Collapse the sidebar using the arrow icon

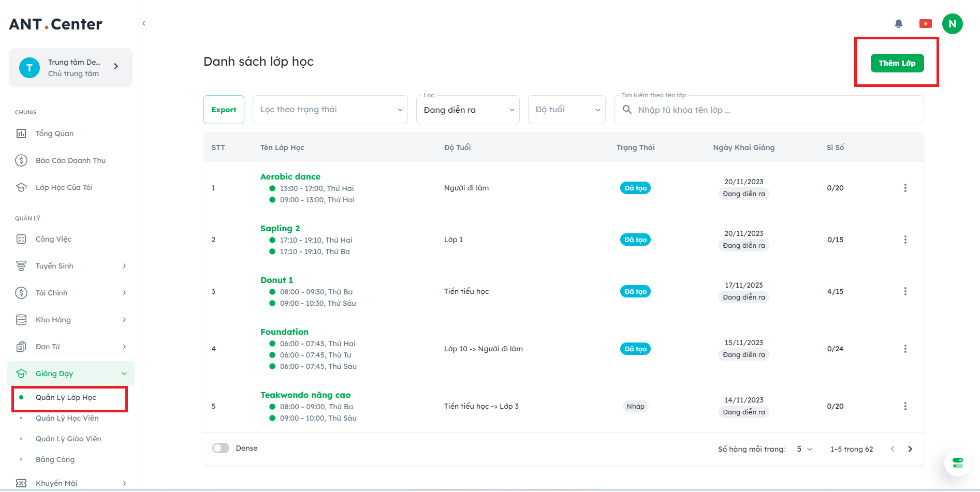point(143,23)
